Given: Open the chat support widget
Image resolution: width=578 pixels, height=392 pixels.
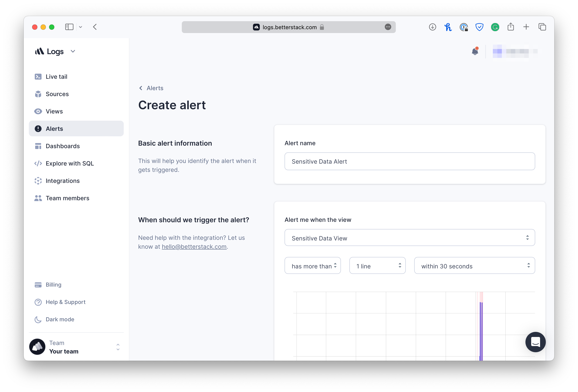Looking at the screenshot, I should tap(535, 342).
